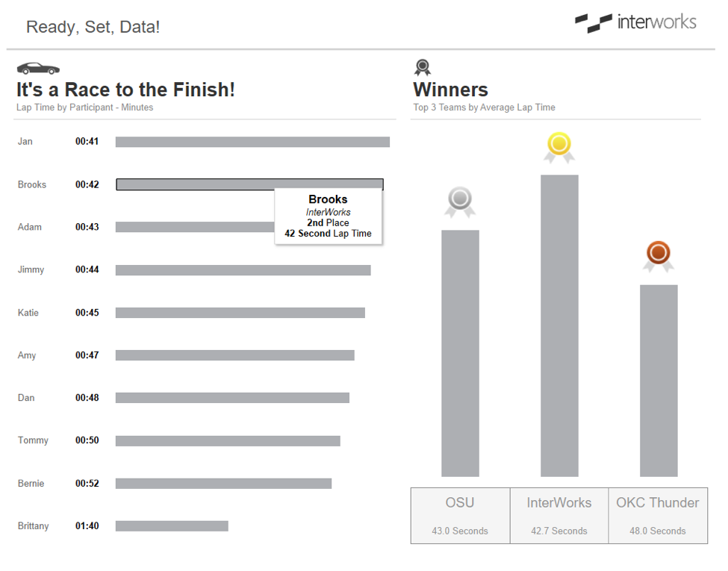Click the Katie participant label
728x571 pixels.
pyautogui.click(x=28, y=313)
